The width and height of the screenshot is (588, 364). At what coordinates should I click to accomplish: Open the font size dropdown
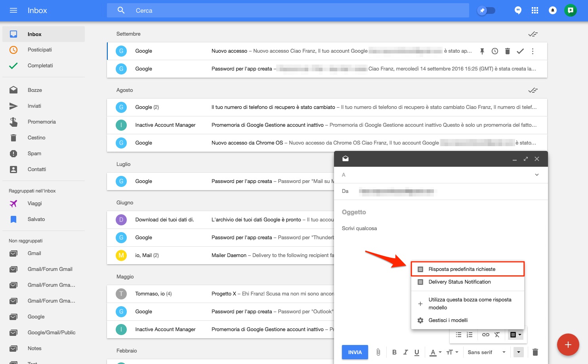pos(452,352)
